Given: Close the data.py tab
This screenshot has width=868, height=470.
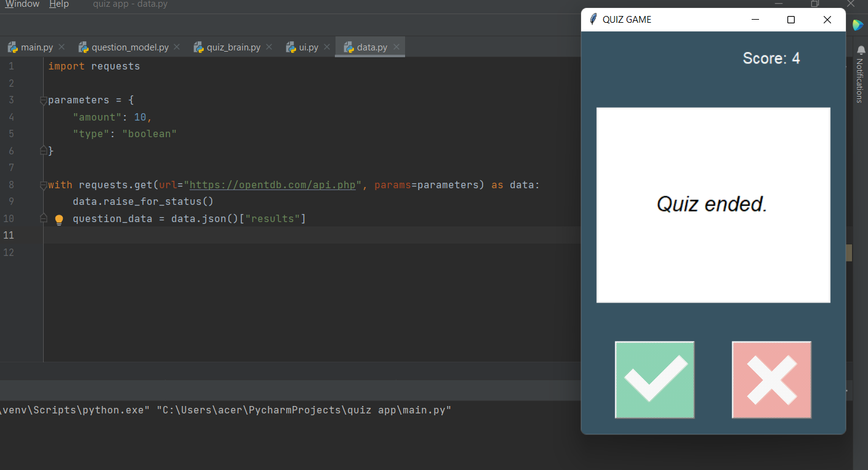Looking at the screenshot, I should tap(396, 47).
